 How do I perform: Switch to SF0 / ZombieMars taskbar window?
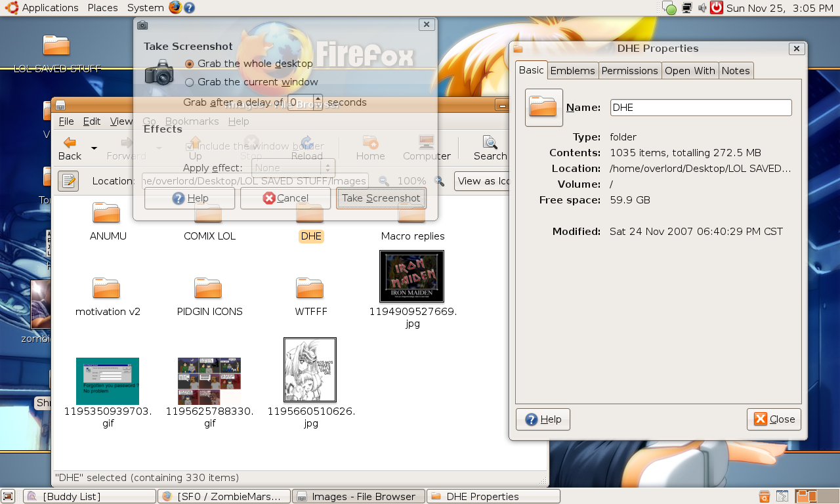tap(224, 497)
